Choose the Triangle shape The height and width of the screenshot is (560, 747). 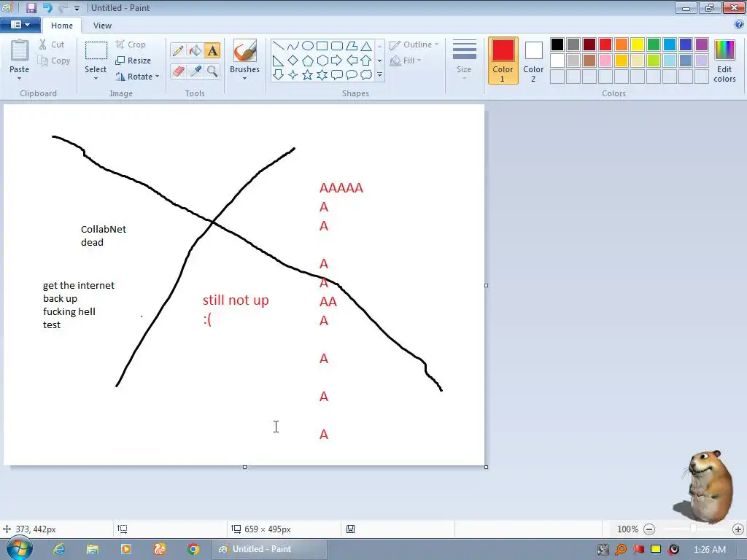tap(366, 46)
